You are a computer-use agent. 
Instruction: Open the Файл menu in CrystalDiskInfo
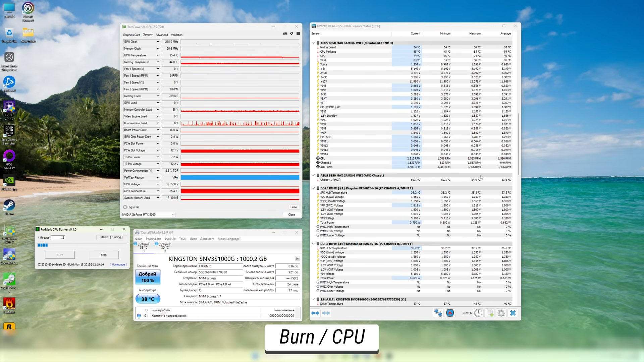tap(139, 239)
